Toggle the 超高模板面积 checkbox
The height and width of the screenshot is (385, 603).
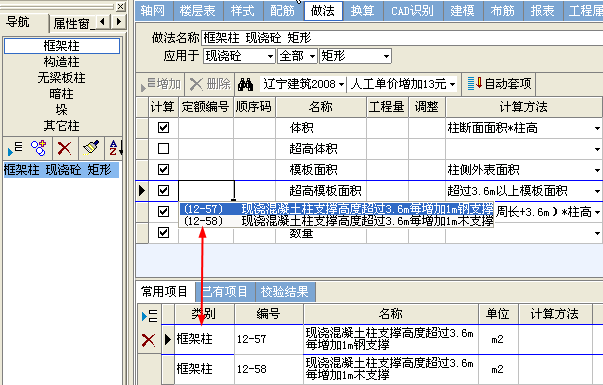pyautogui.click(x=163, y=190)
